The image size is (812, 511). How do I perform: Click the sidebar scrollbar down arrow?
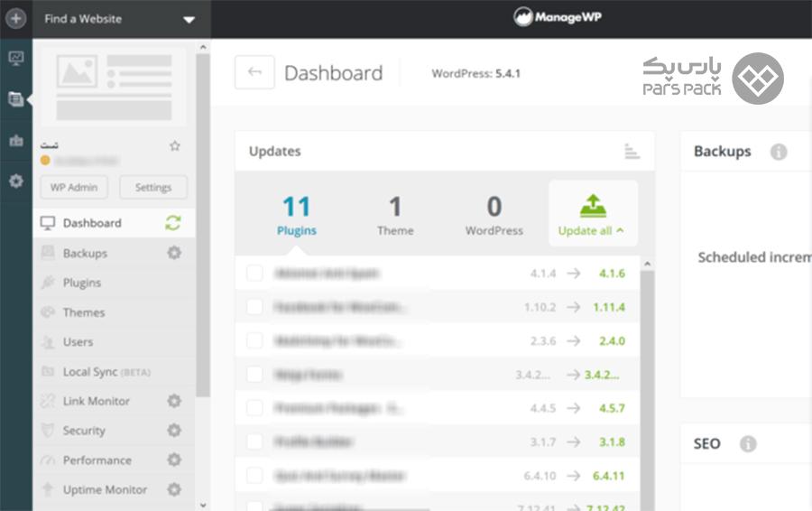pos(203,506)
